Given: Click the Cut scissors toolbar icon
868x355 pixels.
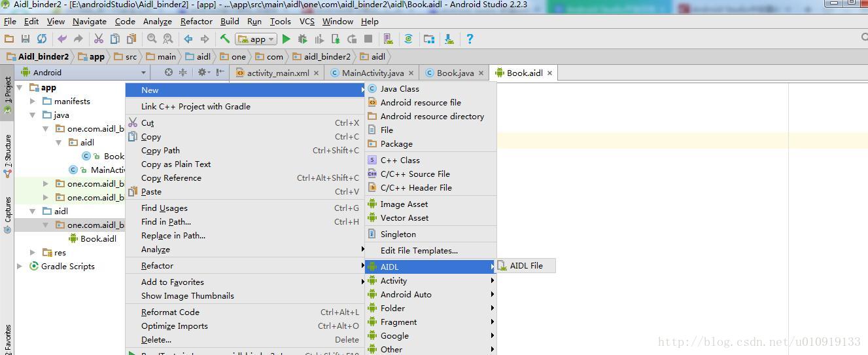Looking at the screenshot, I should click(99, 39).
